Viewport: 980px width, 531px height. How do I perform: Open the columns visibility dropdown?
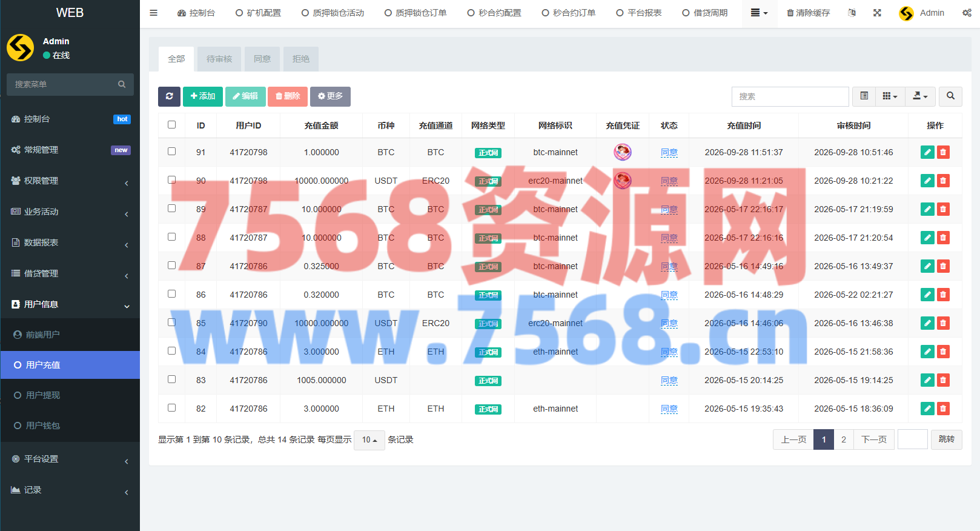pos(890,96)
